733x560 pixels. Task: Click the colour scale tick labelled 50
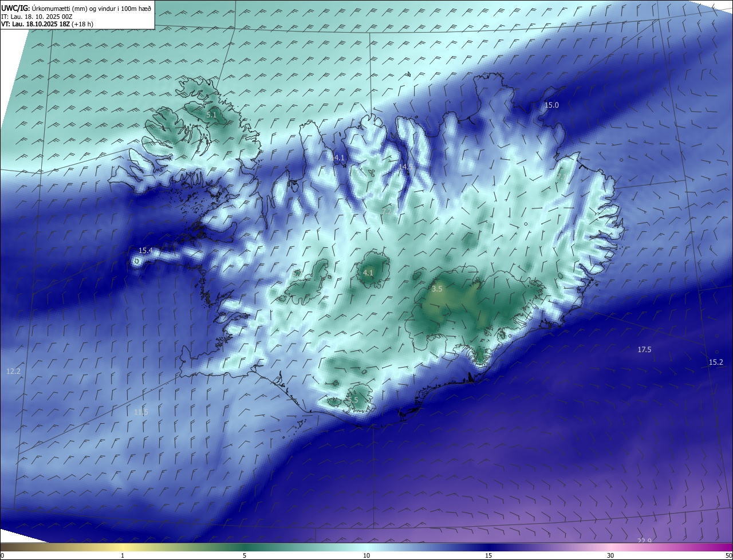coord(728,555)
